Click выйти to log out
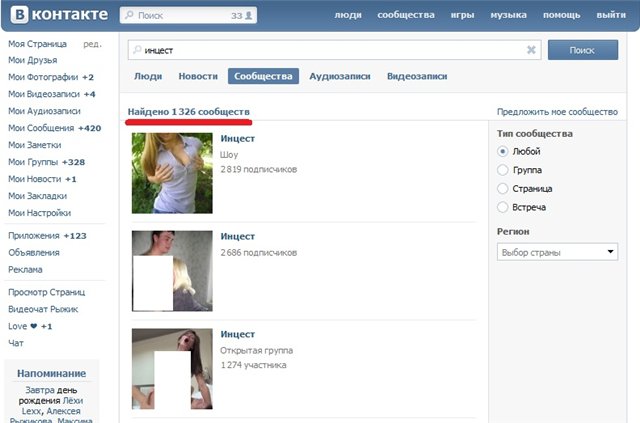This screenshot has width=640, height=423. (611, 16)
